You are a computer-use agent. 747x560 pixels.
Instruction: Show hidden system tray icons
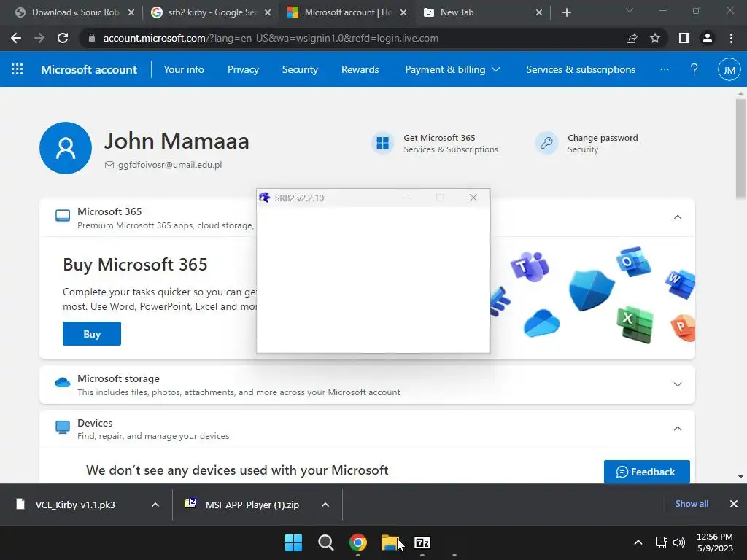coord(638,542)
